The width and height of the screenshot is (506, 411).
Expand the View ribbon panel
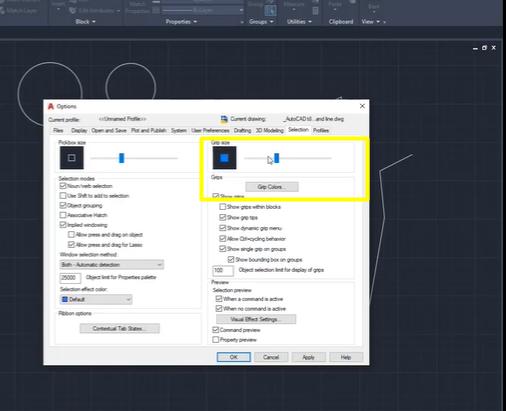(x=371, y=22)
